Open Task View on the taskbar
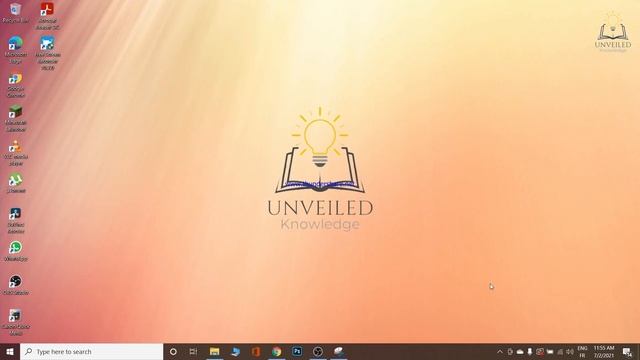The height and width of the screenshot is (360, 640). click(193, 351)
